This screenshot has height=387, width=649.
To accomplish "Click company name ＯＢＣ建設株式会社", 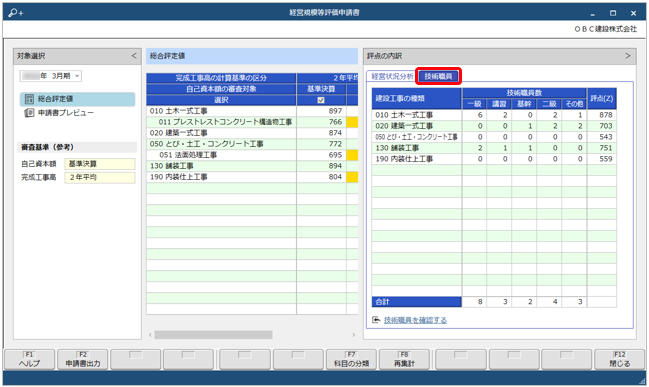I will coord(606,29).
